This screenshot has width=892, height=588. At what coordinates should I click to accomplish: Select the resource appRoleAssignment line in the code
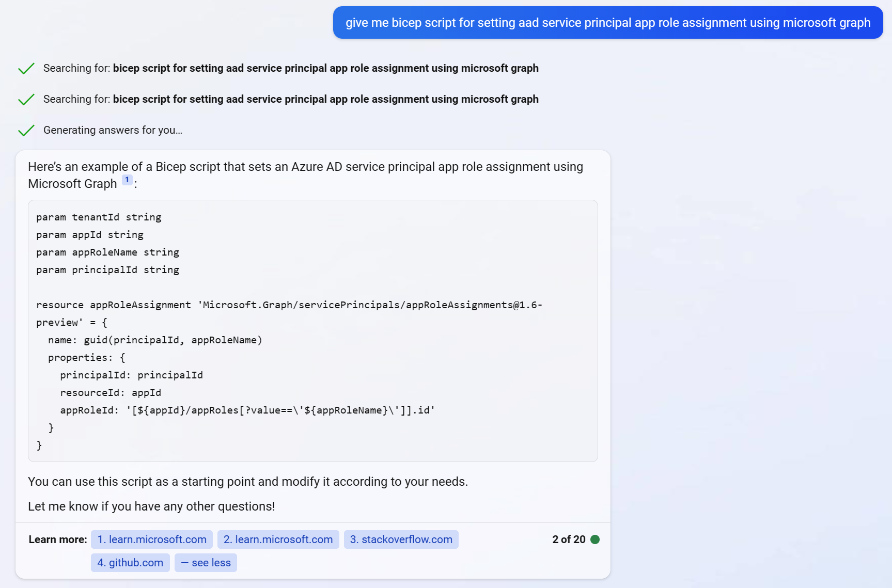coord(289,305)
